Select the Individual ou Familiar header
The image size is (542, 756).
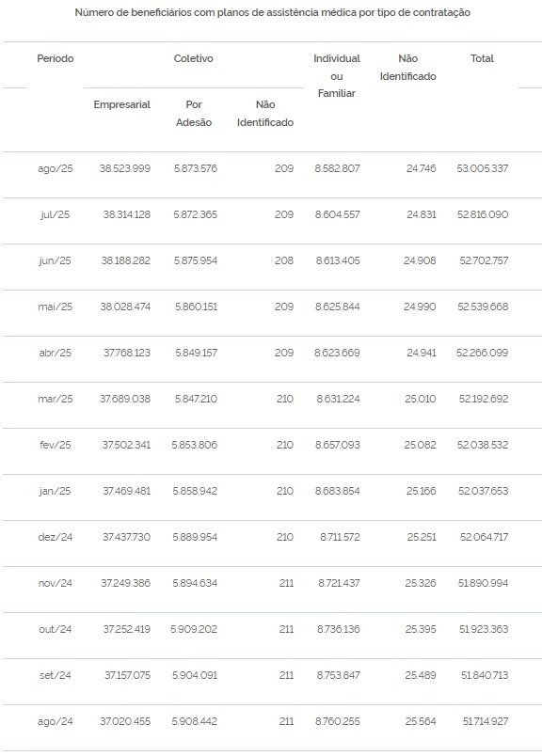tap(336, 76)
